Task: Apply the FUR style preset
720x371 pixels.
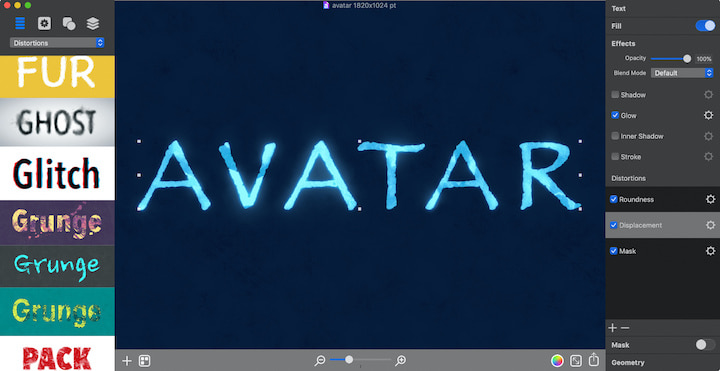Action: point(57,76)
